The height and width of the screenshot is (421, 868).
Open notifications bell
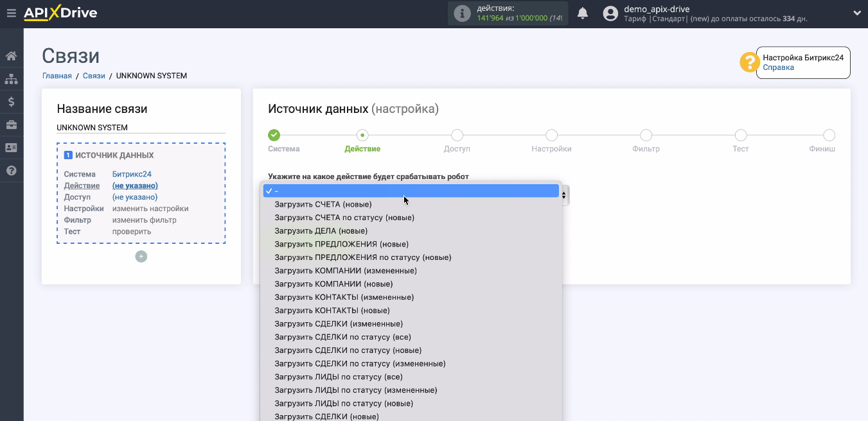click(583, 13)
